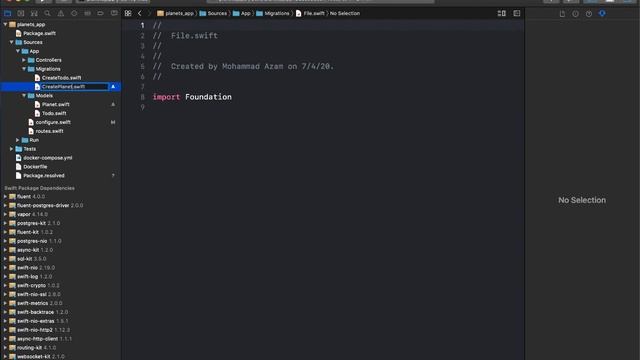
Task: Expand the Controllers folder
Action: coord(24,60)
